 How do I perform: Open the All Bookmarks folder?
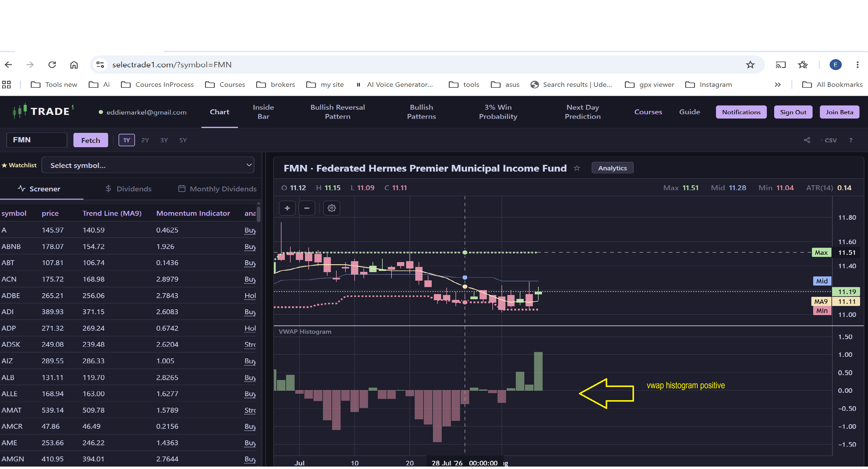tap(832, 85)
